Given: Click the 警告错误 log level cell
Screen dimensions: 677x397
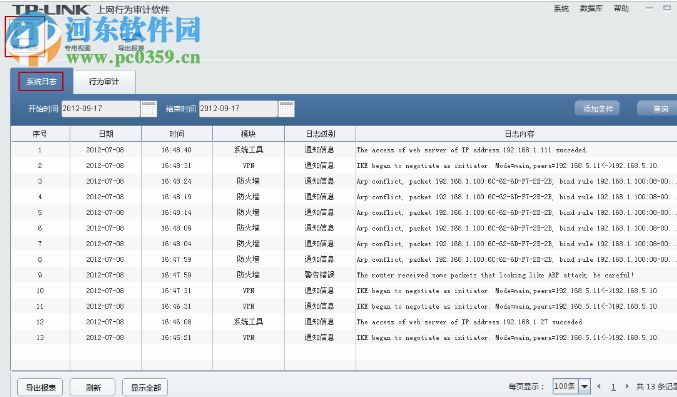Looking at the screenshot, I should coord(320,275).
